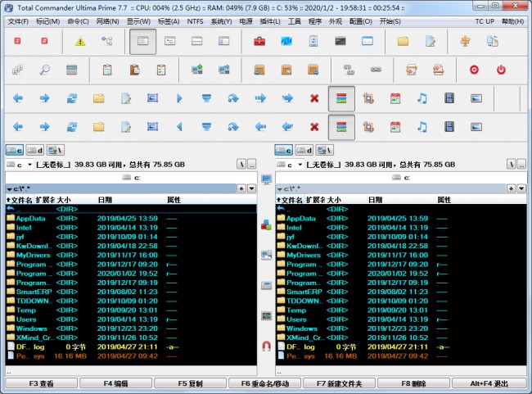Open the right panel drive dropdown

290,165
